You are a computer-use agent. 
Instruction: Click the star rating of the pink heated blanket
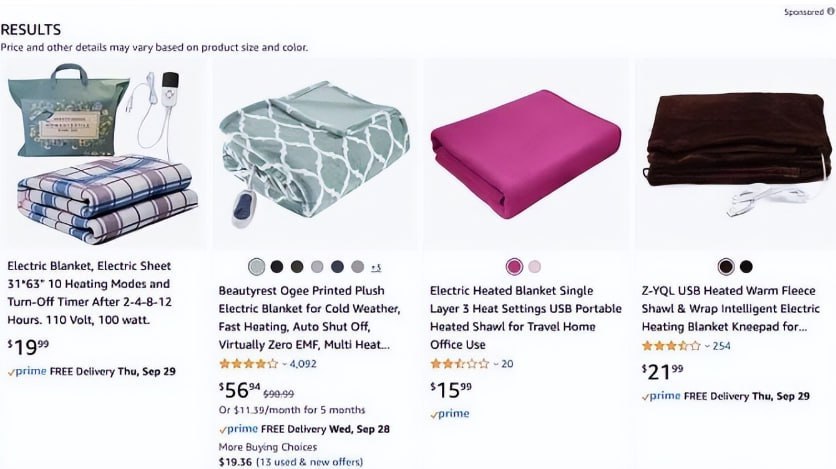click(x=459, y=364)
